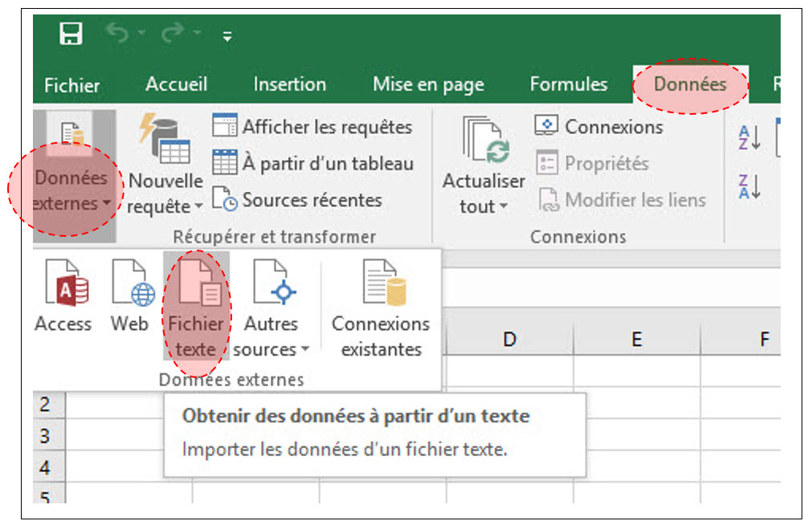The width and height of the screenshot is (812, 525).
Task: Select column E header
Action: point(636,340)
